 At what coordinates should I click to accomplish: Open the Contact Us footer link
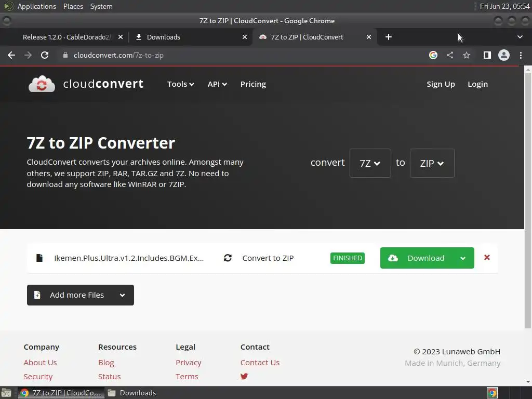pyautogui.click(x=260, y=362)
